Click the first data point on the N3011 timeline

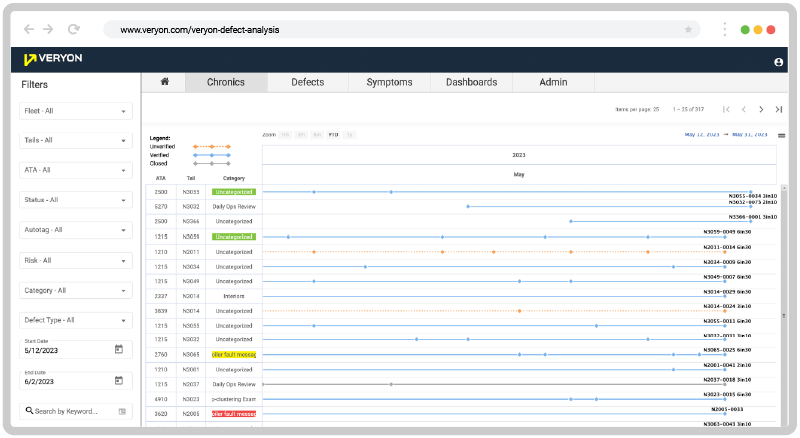[314, 252]
